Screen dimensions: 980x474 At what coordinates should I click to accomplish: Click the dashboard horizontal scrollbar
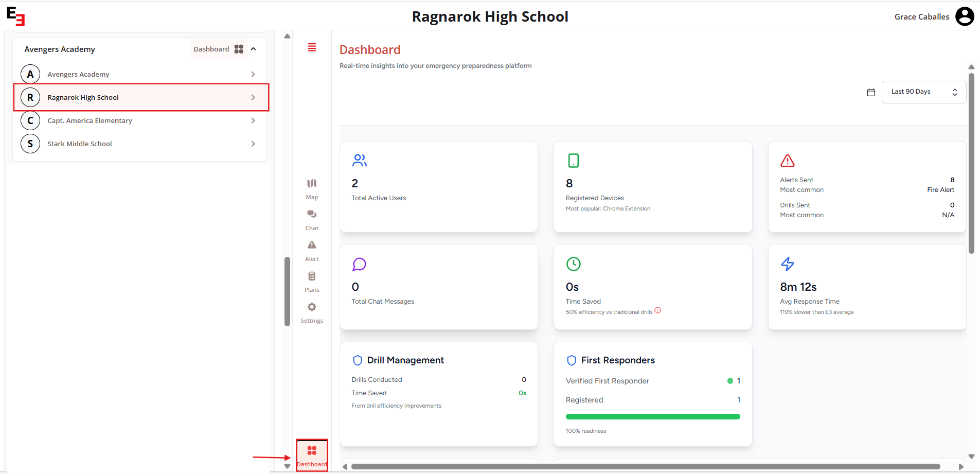coord(646,467)
